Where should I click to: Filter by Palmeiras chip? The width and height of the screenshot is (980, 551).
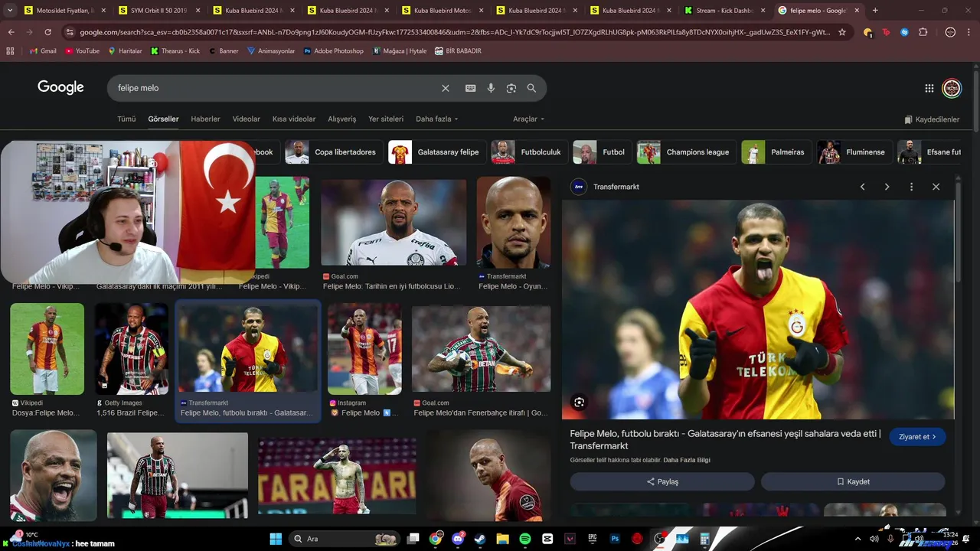point(776,152)
